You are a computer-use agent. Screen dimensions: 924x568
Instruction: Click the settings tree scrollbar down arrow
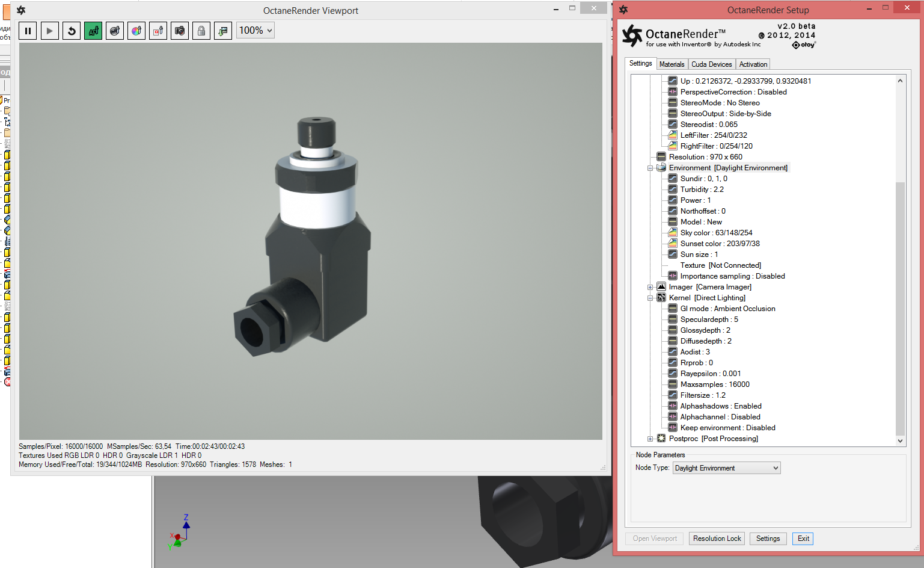[900, 440]
